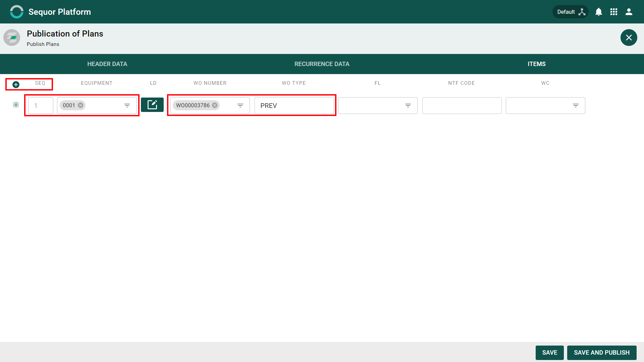Click the Sequor Platform logo icon

pos(16,12)
